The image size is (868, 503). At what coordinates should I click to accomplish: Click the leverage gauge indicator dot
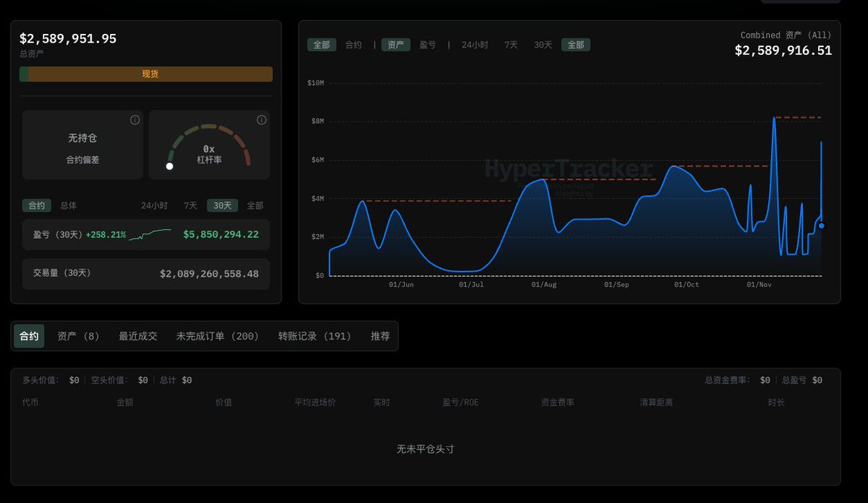pyautogui.click(x=170, y=166)
